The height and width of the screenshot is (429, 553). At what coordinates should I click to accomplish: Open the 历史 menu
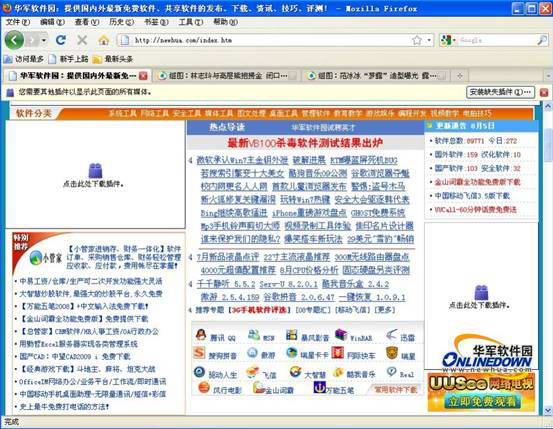point(121,22)
